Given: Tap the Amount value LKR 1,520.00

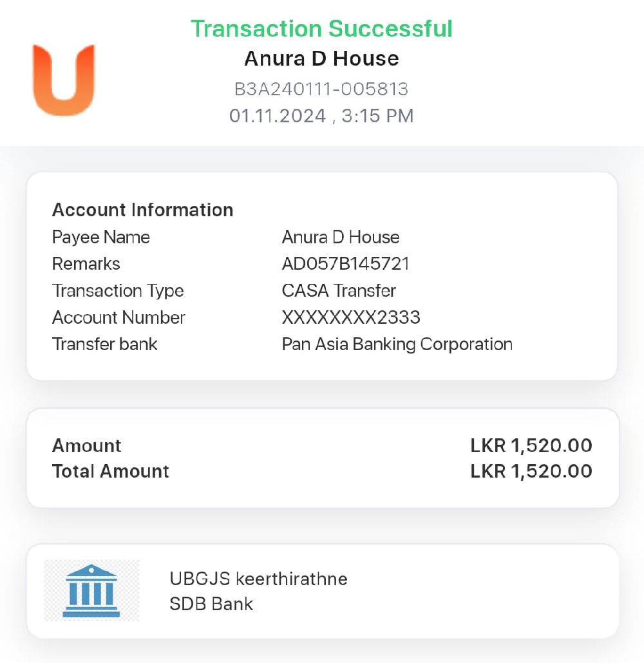Looking at the screenshot, I should pos(531,445).
